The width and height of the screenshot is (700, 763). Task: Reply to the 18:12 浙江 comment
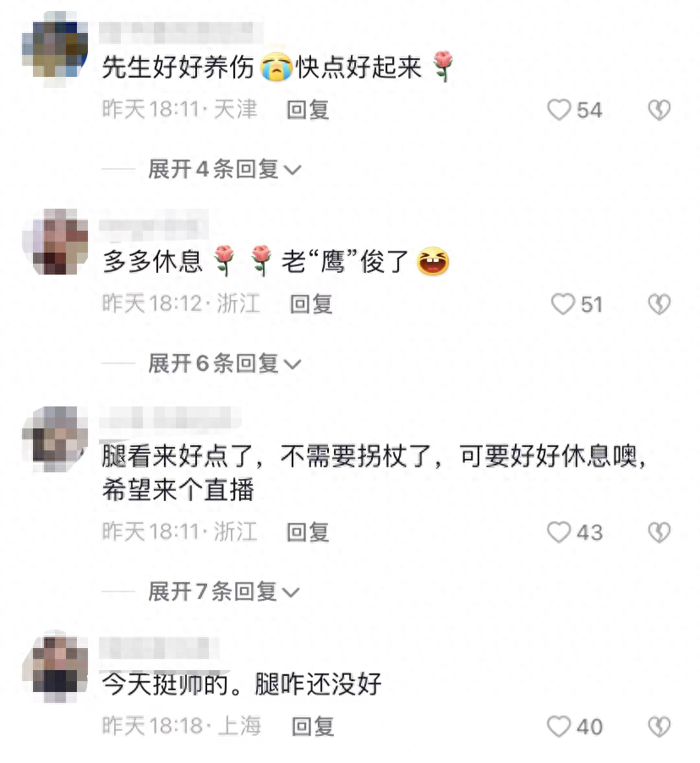(312, 304)
